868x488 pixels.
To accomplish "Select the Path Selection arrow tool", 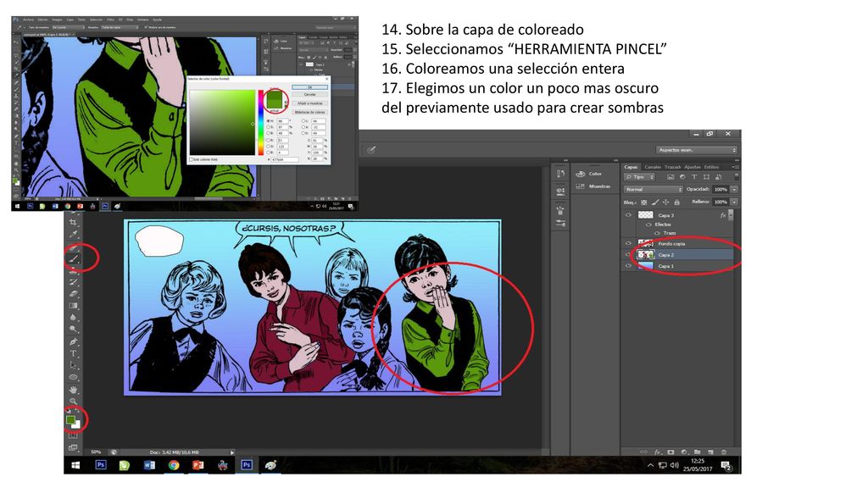I will point(73,365).
